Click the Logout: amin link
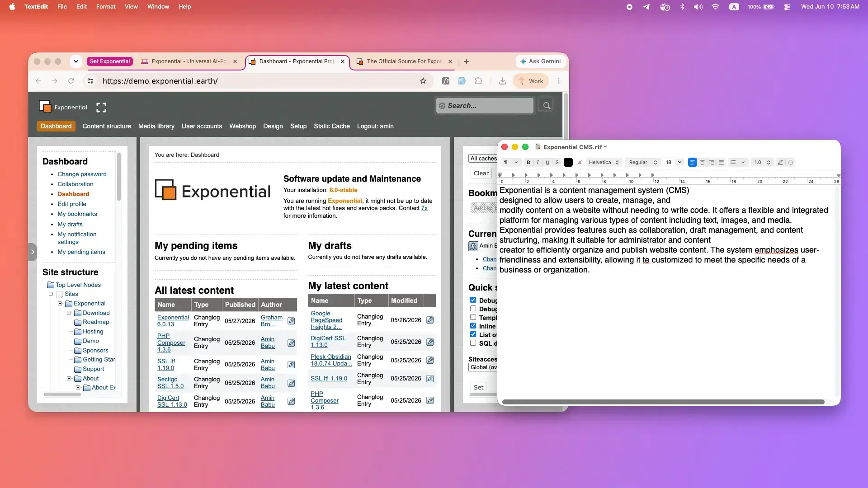This screenshot has height=488, width=868. 375,127
